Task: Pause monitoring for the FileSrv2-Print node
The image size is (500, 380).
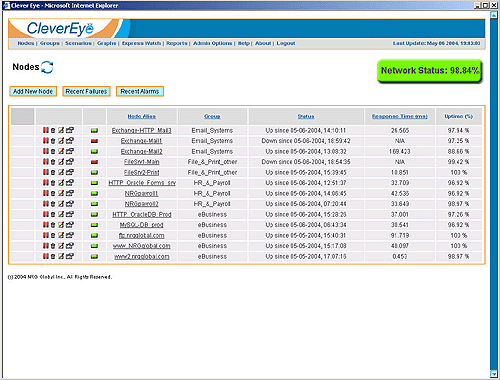Action: [46, 172]
